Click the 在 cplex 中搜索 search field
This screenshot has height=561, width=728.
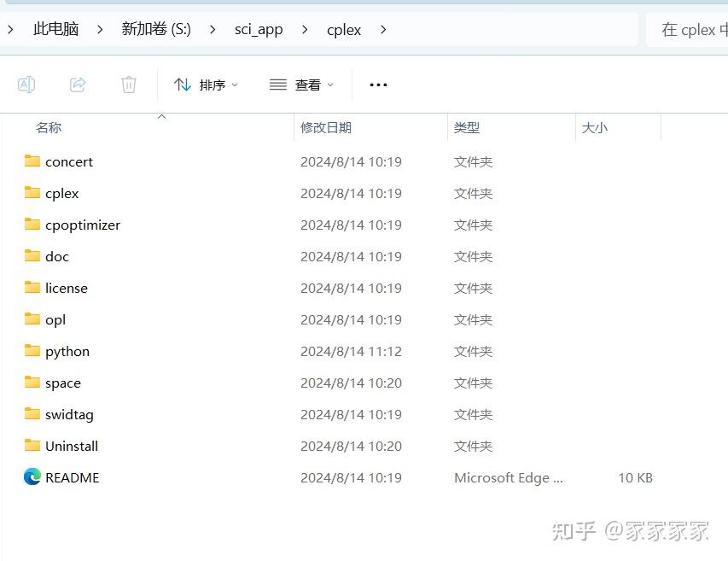691,29
